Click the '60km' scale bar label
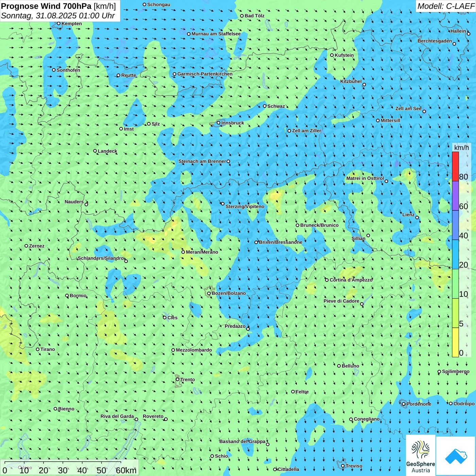The width and height of the screenshot is (476, 476). (x=126, y=470)
